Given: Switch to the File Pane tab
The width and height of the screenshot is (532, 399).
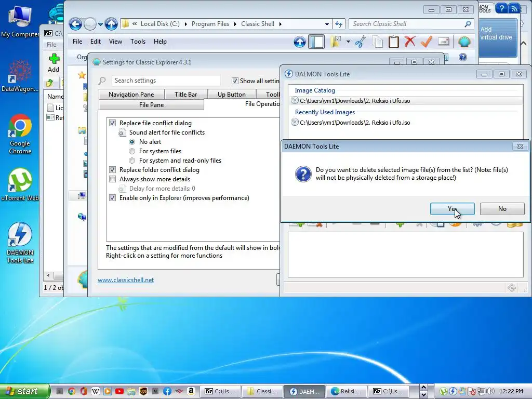Looking at the screenshot, I should (151, 105).
